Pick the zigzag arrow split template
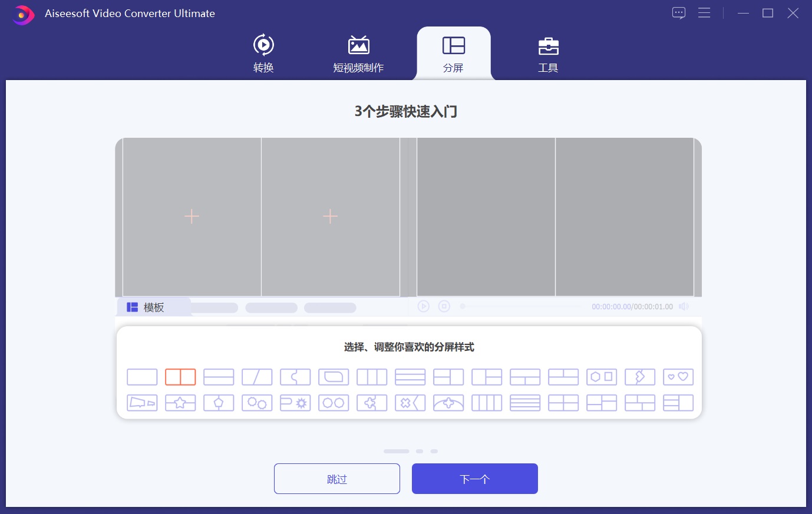Image resolution: width=812 pixels, height=514 pixels. point(640,377)
